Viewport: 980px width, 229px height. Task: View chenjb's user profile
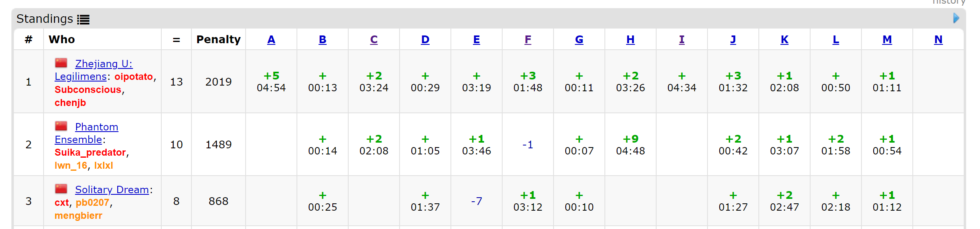tap(70, 103)
